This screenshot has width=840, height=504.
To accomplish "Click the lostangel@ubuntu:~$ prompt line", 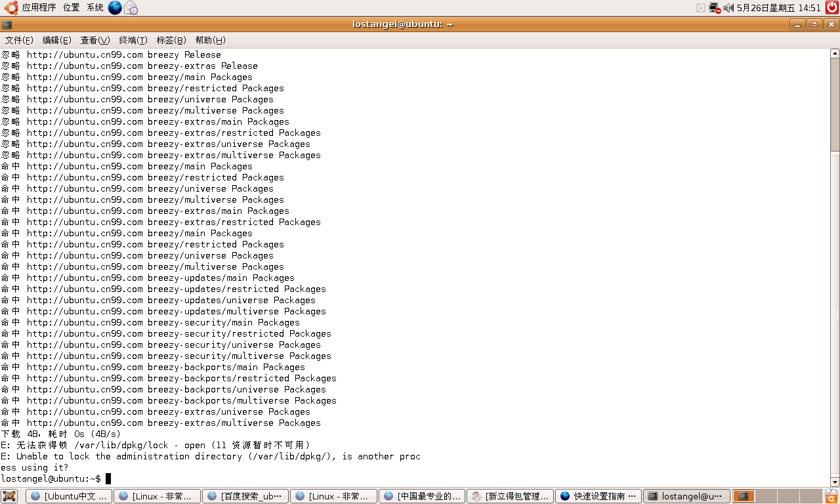I will pyautogui.click(x=56, y=478).
